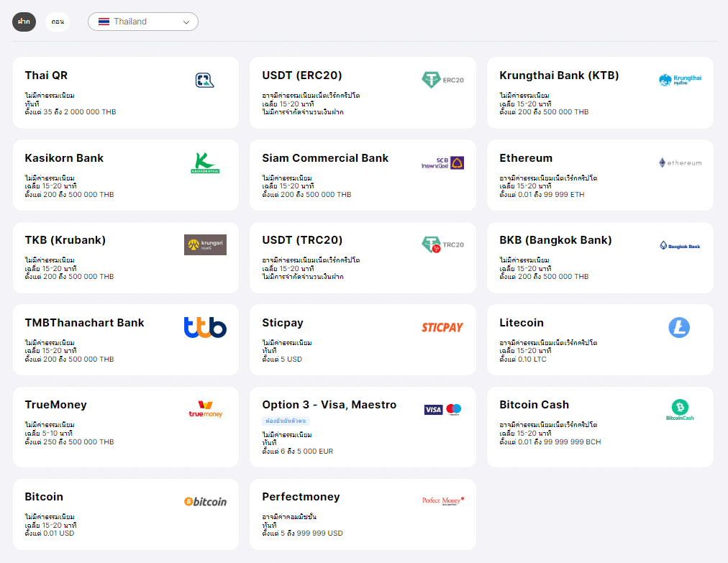The width and height of the screenshot is (728, 563).
Task: Click the Ethereum logo
Action: pos(681,163)
